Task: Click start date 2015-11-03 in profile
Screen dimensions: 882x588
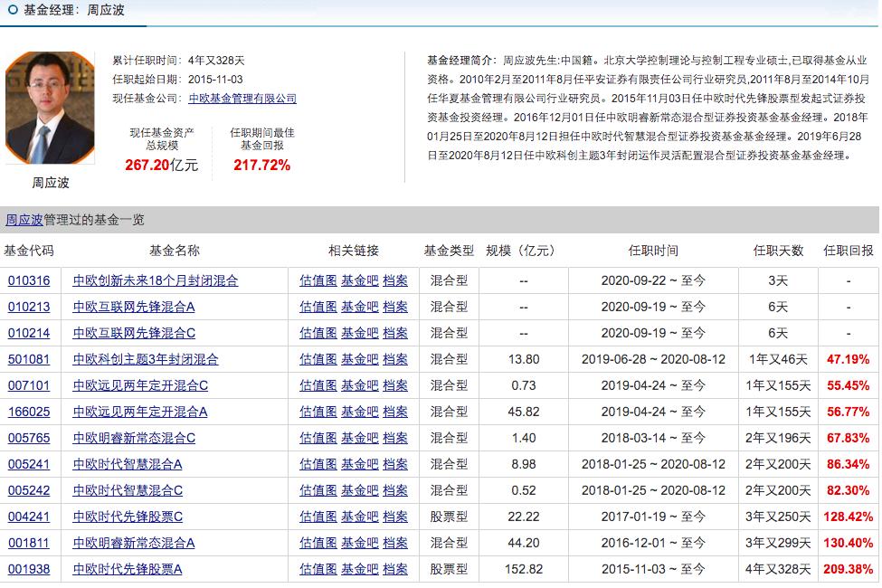Action: [215, 80]
